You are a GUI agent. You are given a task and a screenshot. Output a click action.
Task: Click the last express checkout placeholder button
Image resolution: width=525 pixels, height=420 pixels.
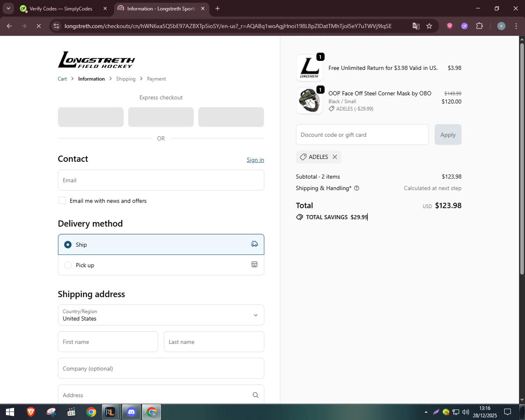pos(231,117)
